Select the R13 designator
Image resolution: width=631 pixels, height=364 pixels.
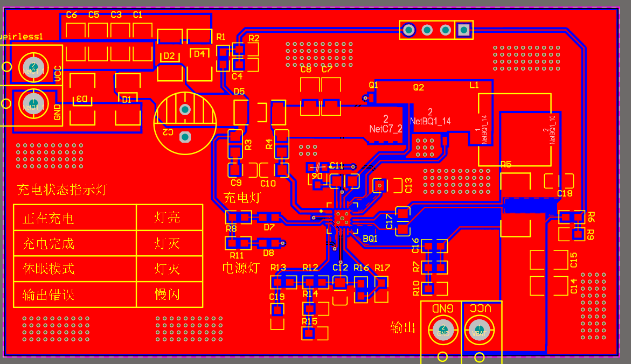tap(278, 268)
